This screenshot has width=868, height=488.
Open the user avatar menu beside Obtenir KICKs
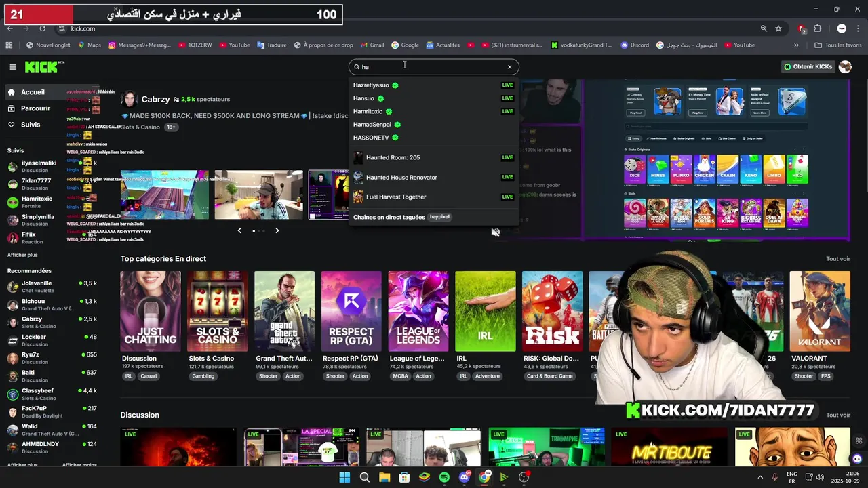pyautogui.click(x=845, y=66)
